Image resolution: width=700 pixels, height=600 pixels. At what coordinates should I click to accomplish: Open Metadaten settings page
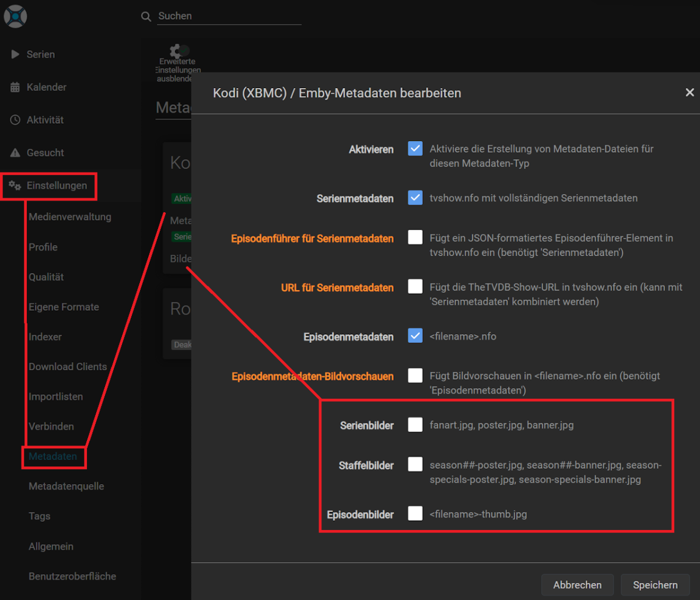click(x=52, y=457)
